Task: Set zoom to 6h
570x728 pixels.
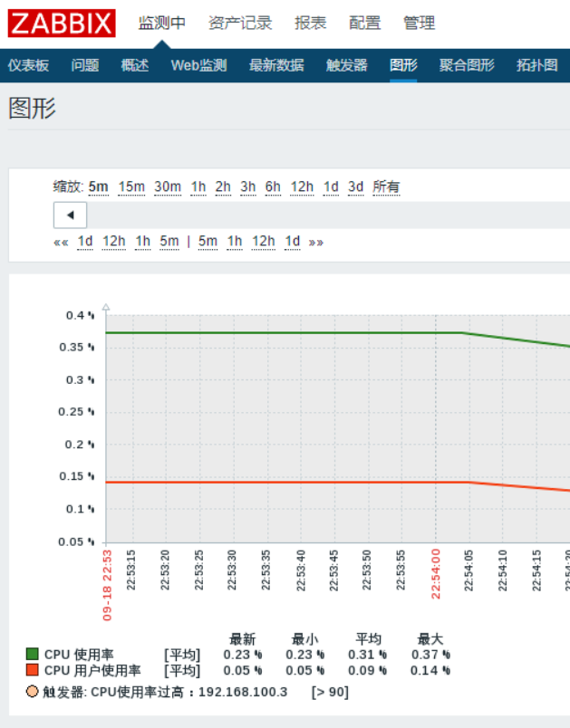Action: (x=273, y=187)
